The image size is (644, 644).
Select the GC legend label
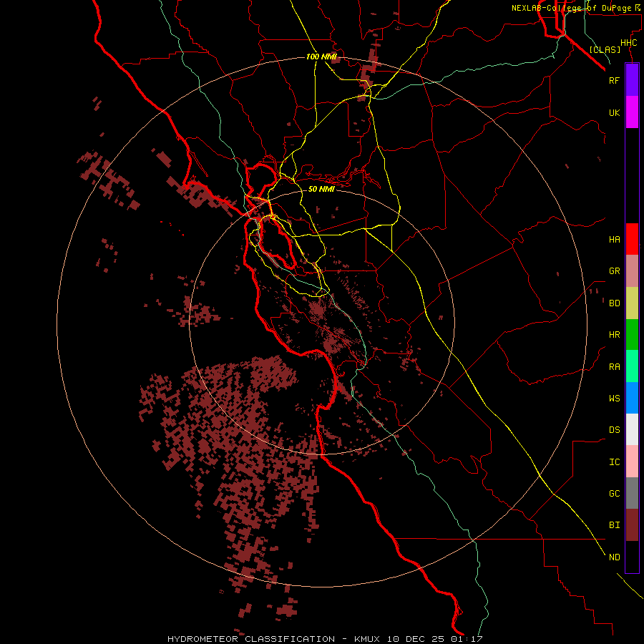pos(614,493)
